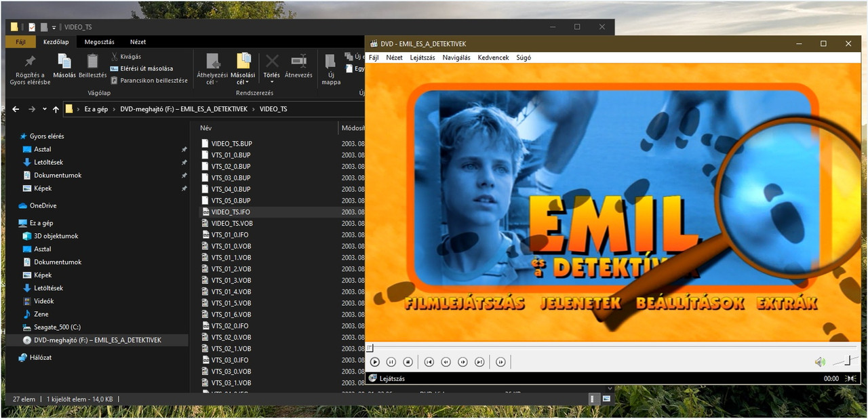
Task: Open 3D objektumok in the sidebar
Action: [56, 236]
